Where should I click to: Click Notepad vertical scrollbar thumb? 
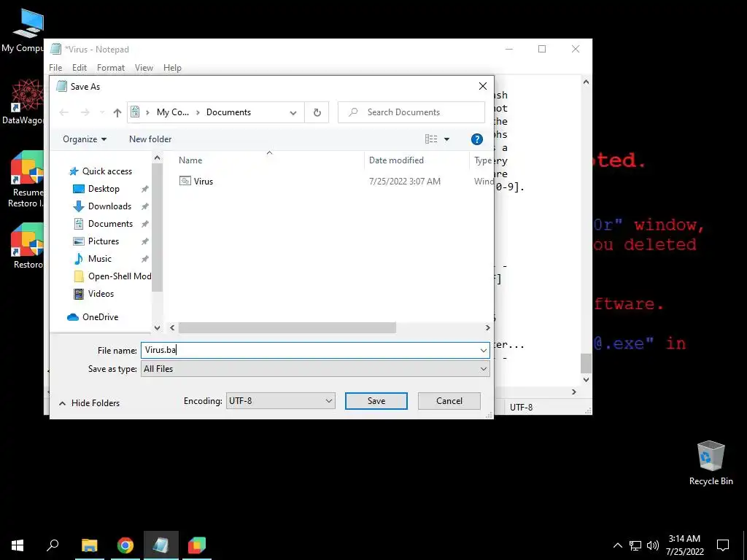coord(586,363)
